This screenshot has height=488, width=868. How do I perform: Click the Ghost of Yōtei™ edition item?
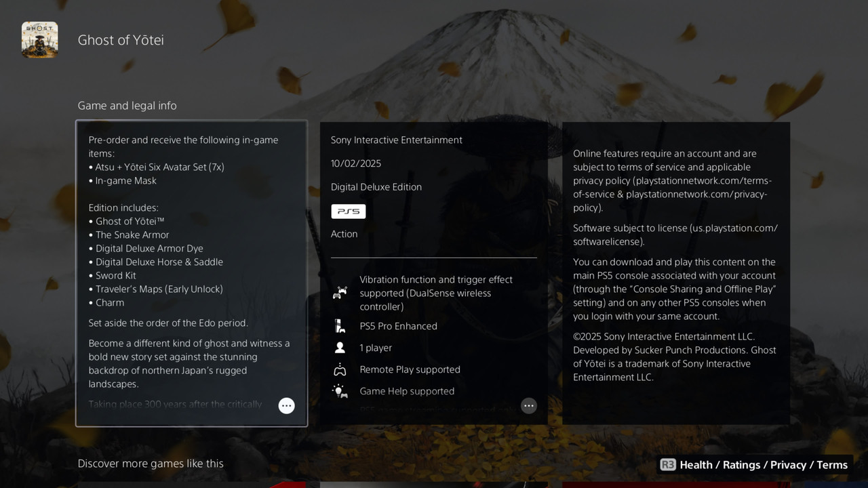tap(126, 222)
